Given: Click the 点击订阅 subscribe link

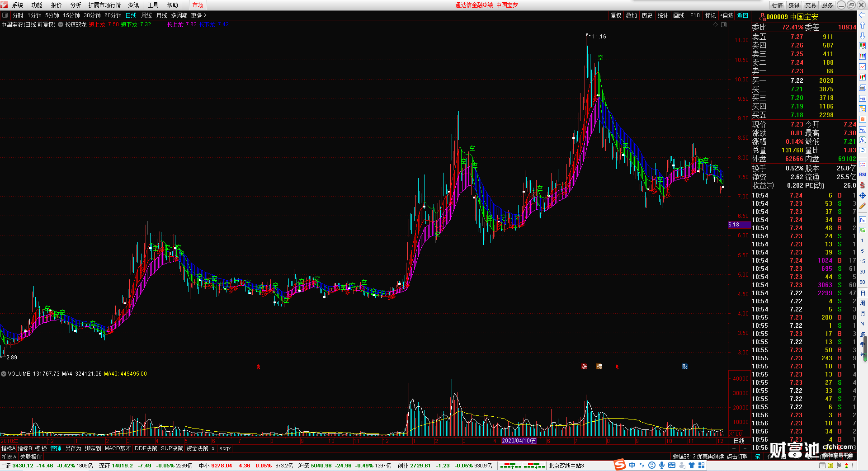Looking at the screenshot, I should pyautogui.click(x=738, y=457).
